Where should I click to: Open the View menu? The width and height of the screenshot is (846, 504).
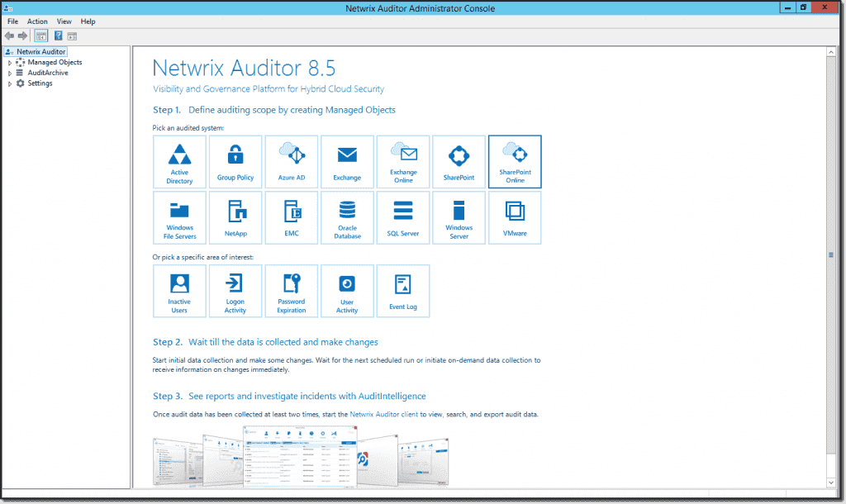click(64, 21)
